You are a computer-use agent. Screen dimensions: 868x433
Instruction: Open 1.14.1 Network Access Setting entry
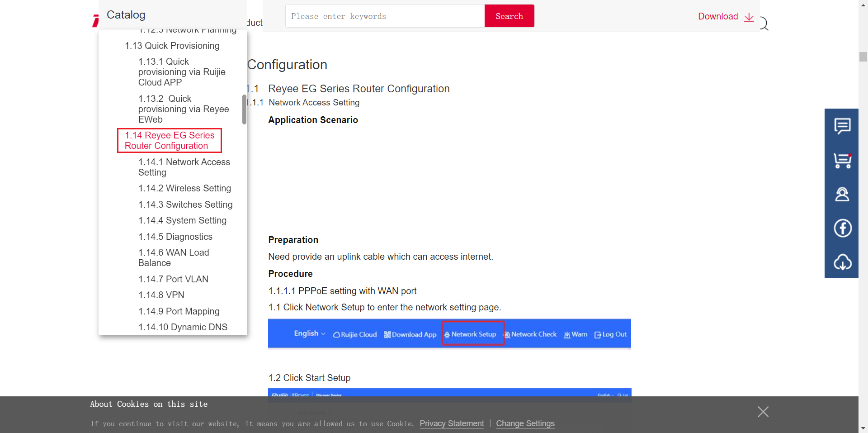coord(184,167)
